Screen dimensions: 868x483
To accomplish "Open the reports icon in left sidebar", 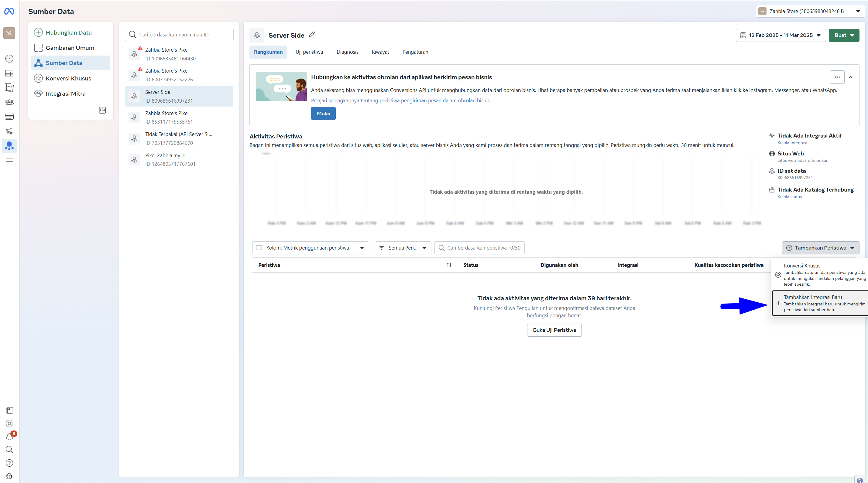I will (x=9, y=87).
